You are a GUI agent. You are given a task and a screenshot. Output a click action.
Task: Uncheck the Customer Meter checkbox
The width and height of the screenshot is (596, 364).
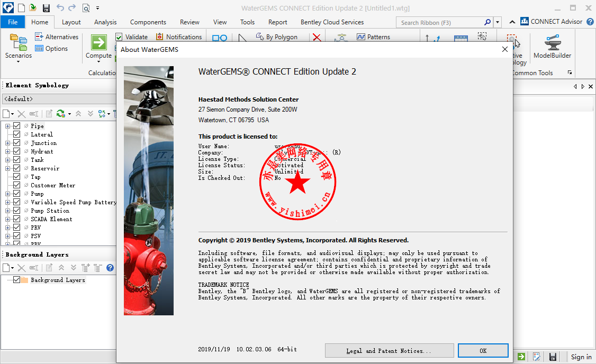(x=17, y=185)
